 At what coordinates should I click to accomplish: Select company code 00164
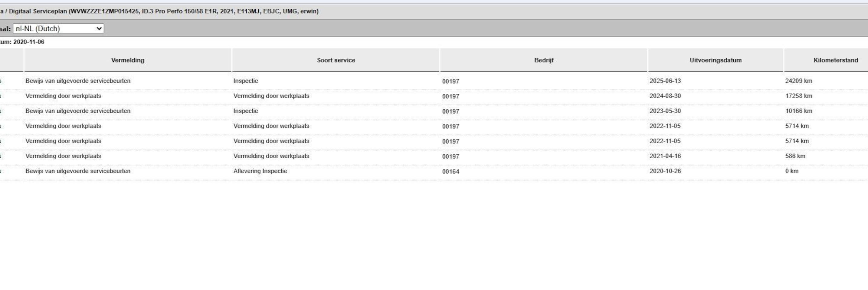click(x=450, y=172)
